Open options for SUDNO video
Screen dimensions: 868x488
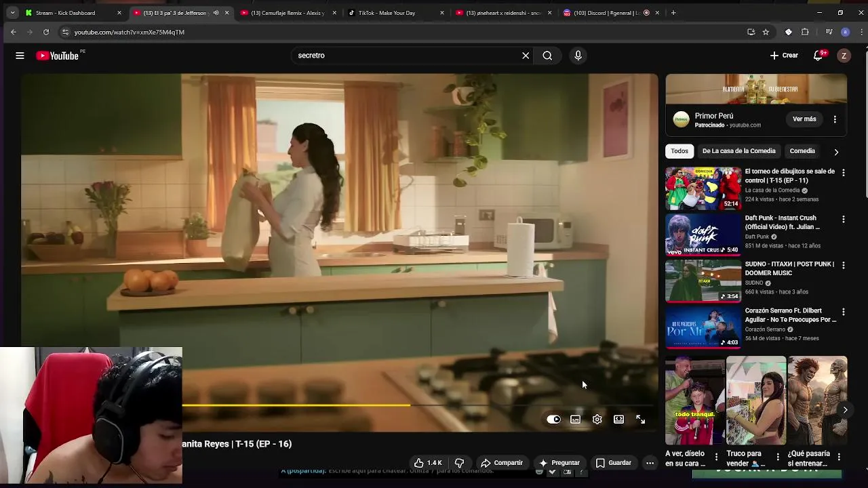coord(844,266)
